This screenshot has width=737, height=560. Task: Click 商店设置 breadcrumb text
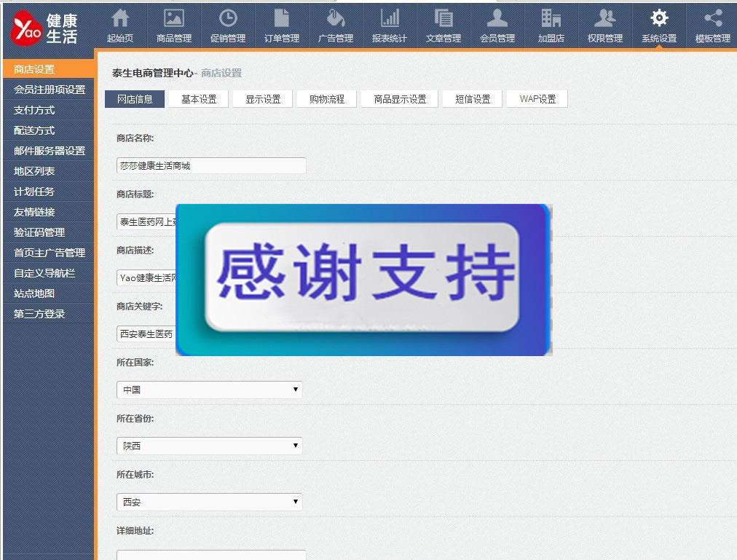[x=221, y=73]
